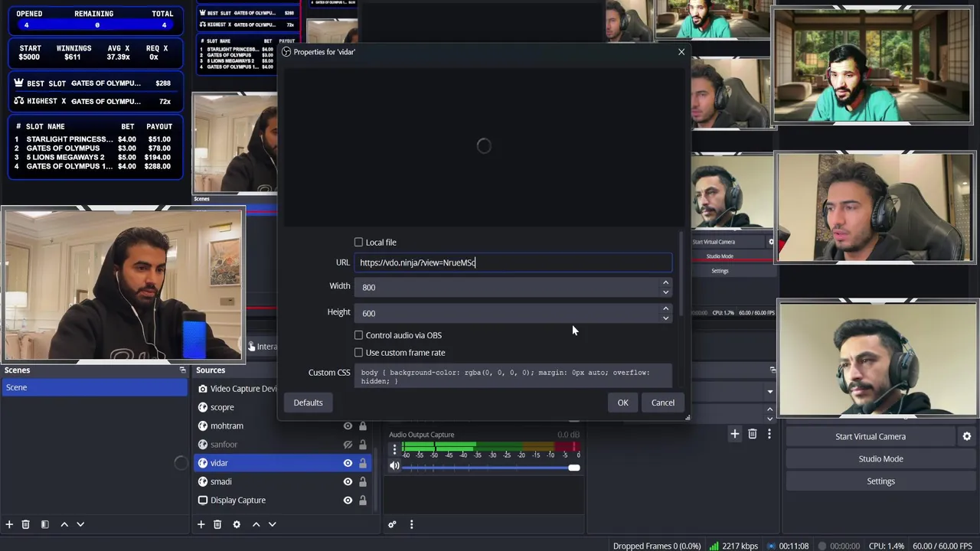Screen dimensions: 980x551
Task: Click OK in vidar Properties dialog
Action: 622,403
